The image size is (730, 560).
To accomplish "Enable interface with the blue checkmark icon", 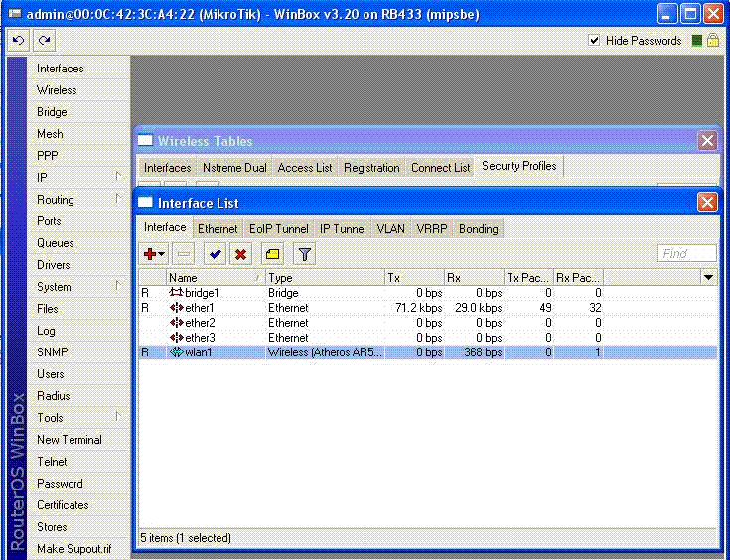I will pos(215,254).
